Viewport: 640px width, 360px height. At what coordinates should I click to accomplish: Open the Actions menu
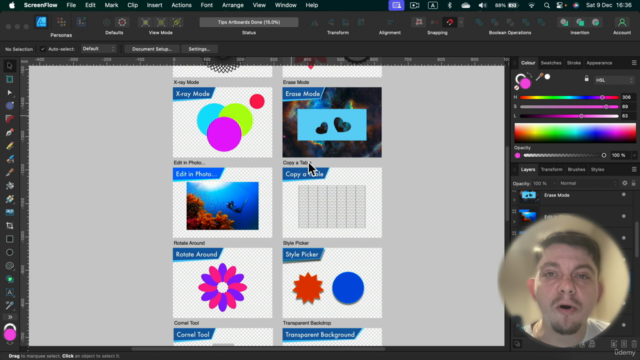pos(181,5)
